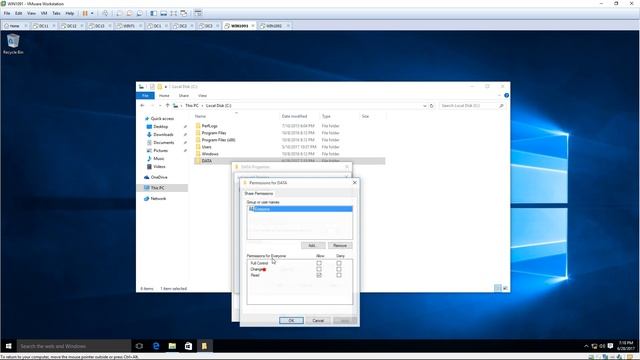Open the VMware Edit menu

pyautogui.click(x=19, y=13)
